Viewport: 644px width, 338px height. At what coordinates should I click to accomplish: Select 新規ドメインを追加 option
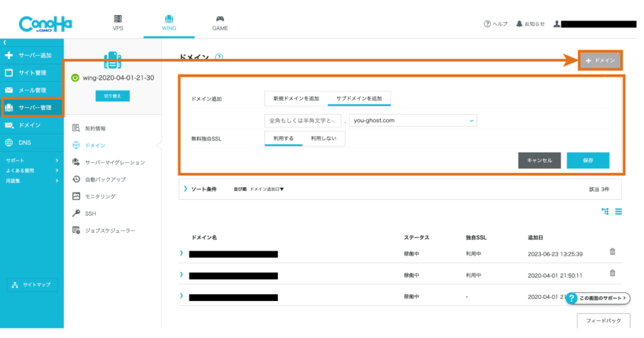[x=296, y=99]
